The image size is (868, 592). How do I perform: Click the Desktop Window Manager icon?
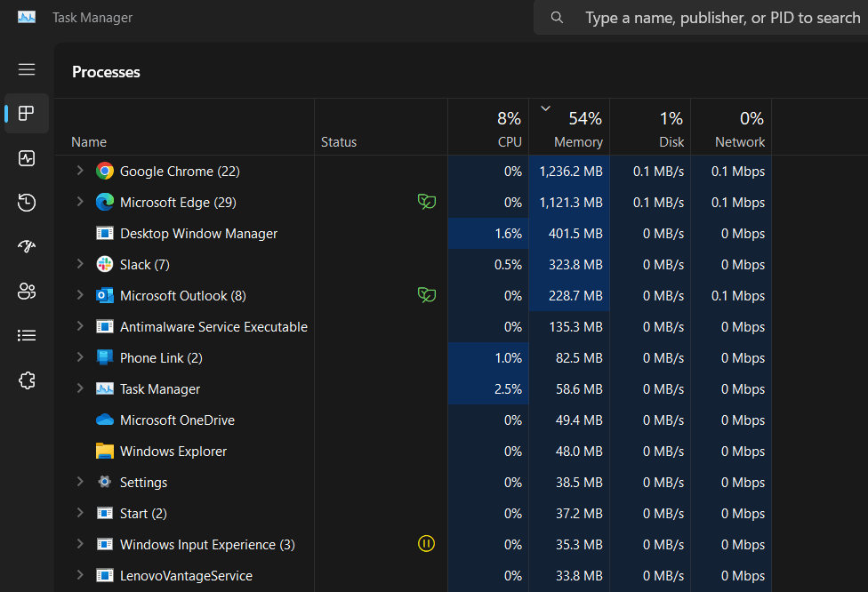tap(105, 234)
